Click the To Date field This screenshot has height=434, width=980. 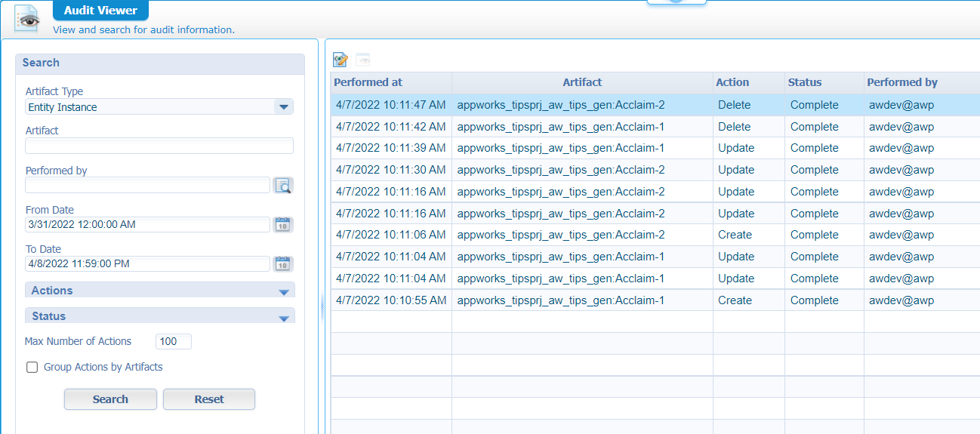(147, 263)
